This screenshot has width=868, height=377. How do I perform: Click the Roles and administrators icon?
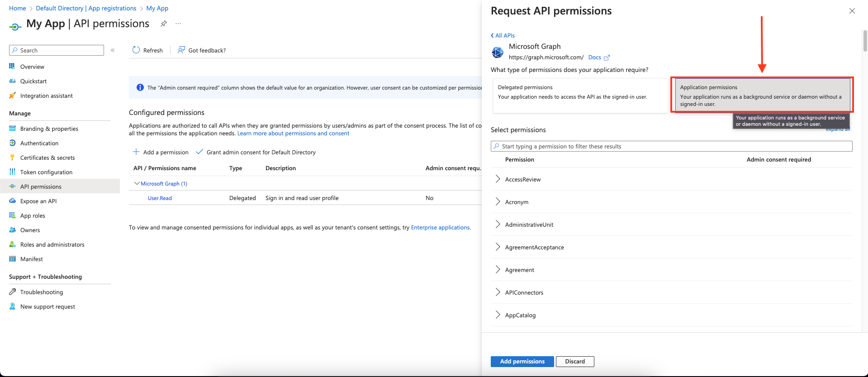point(12,244)
